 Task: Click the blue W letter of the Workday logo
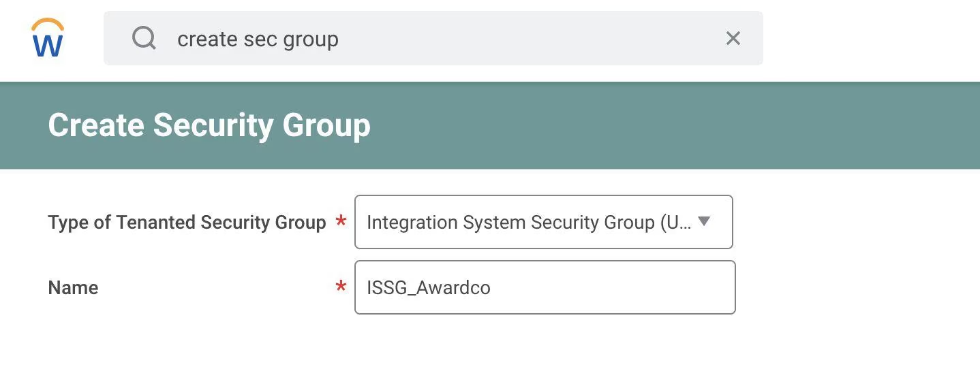pos(48,45)
